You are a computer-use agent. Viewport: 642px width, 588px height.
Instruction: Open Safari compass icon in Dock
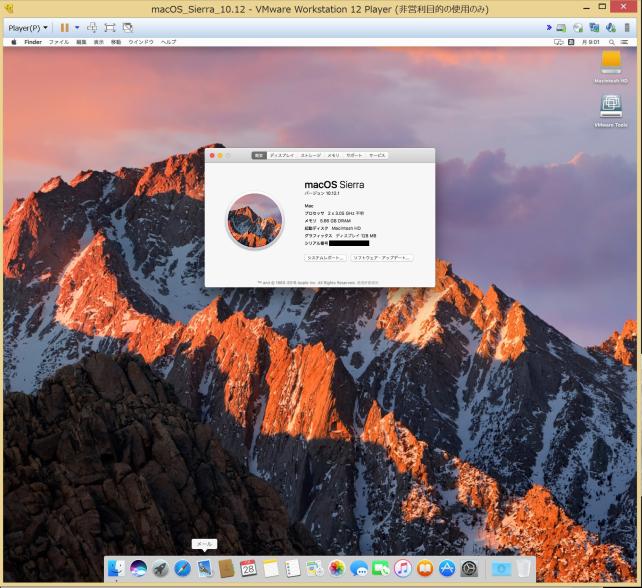[x=183, y=568]
